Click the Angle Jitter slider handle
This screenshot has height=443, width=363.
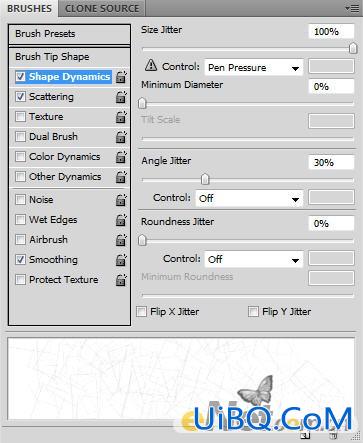205,179
